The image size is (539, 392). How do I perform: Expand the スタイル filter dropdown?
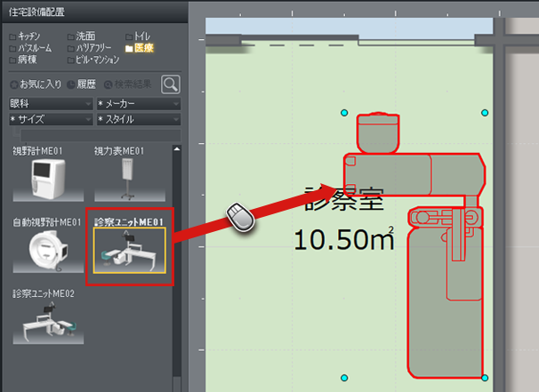[137, 119]
